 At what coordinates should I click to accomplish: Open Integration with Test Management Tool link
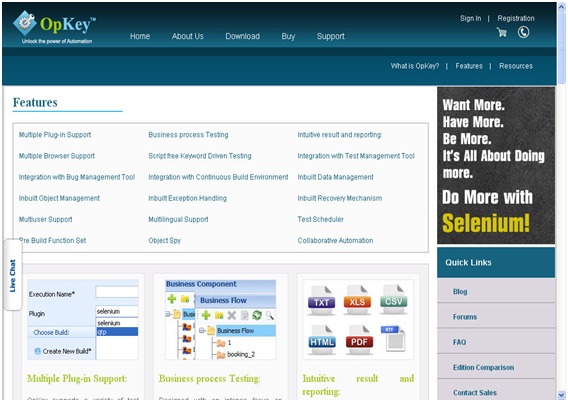coord(356,156)
